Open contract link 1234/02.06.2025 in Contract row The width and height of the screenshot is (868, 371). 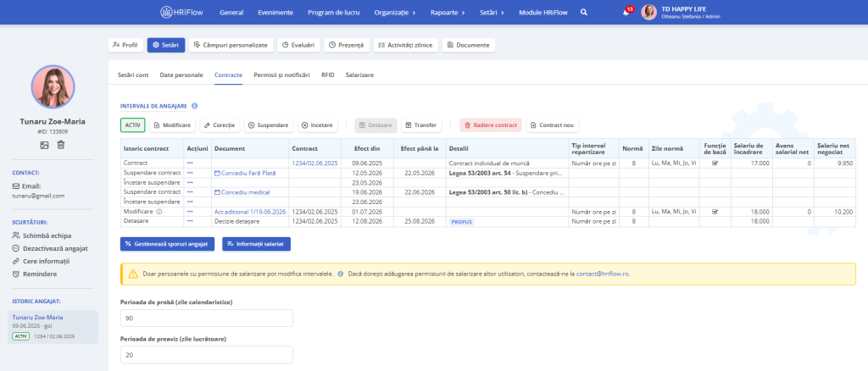pyautogui.click(x=314, y=163)
